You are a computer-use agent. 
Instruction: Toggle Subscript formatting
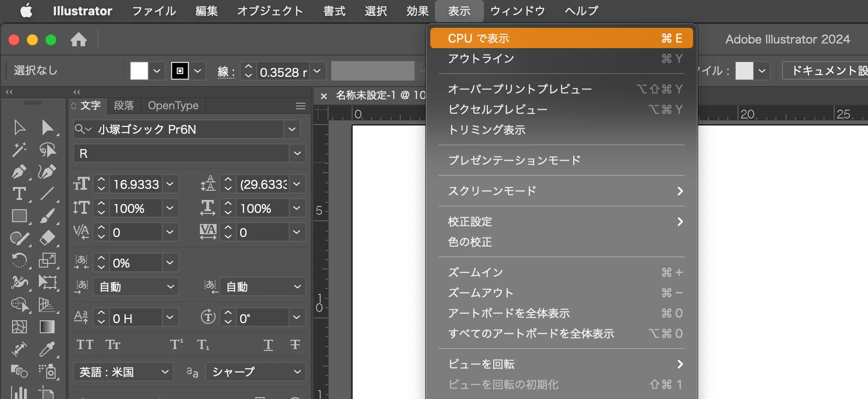tap(203, 344)
